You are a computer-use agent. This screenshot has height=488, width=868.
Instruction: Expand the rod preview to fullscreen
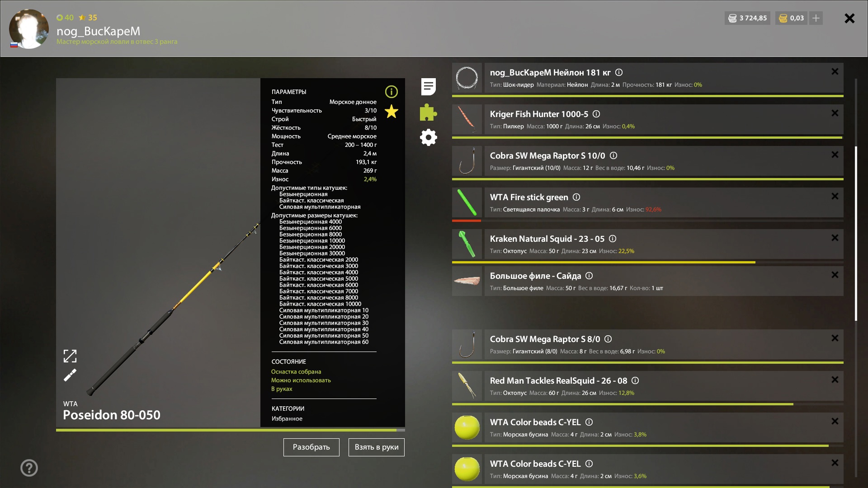click(70, 356)
